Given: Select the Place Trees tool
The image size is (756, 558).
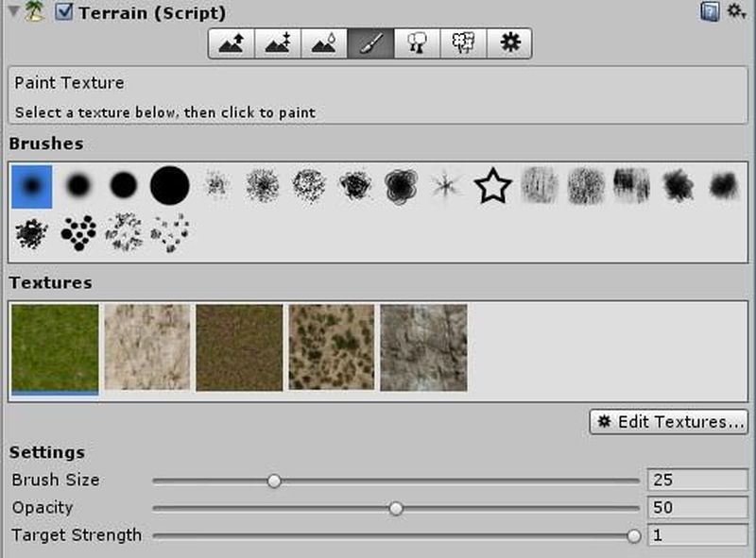Looking at the screenshot, I should tap(416, 43).
